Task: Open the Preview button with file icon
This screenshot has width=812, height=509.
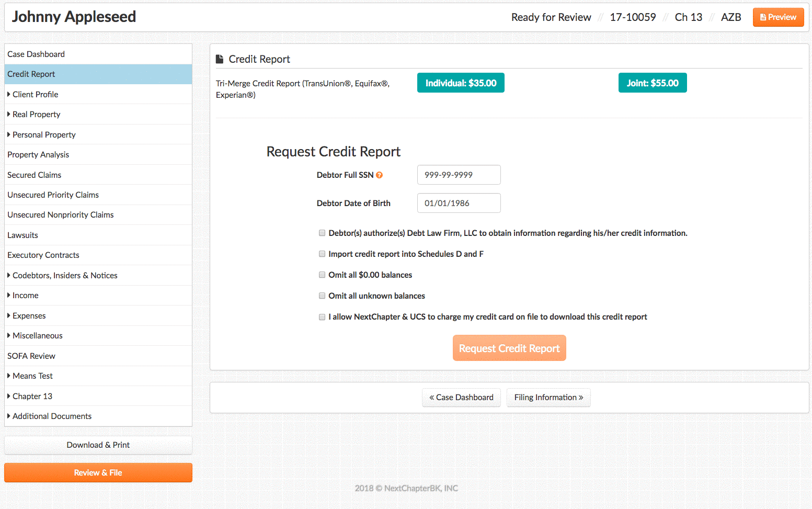Action: [778, 17]
